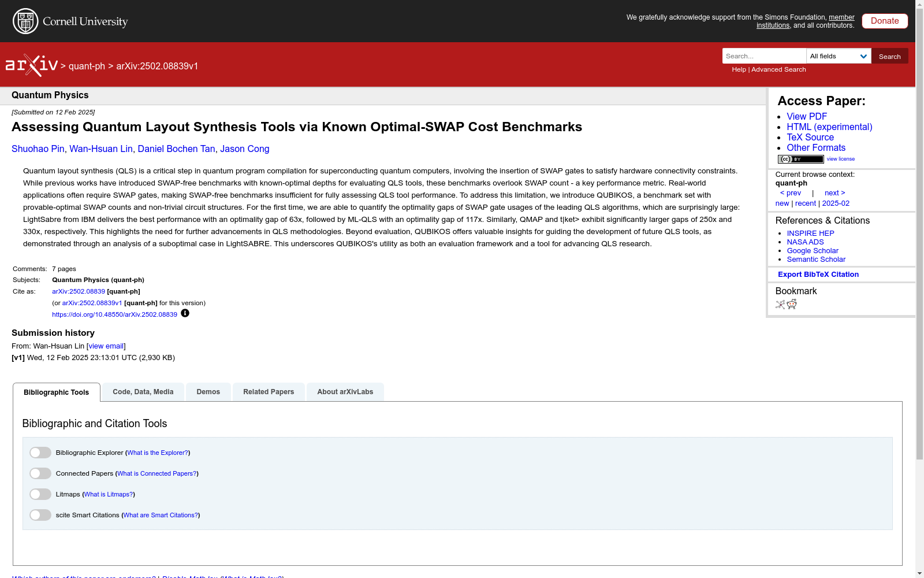The image size is (924, 578).
Task: Click the Submission history heading
Action: click(53, 333)
